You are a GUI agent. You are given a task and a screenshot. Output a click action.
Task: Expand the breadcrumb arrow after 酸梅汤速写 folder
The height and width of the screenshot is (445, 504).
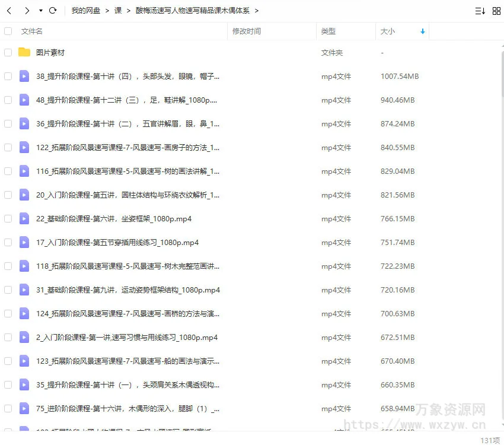[257, 11]
